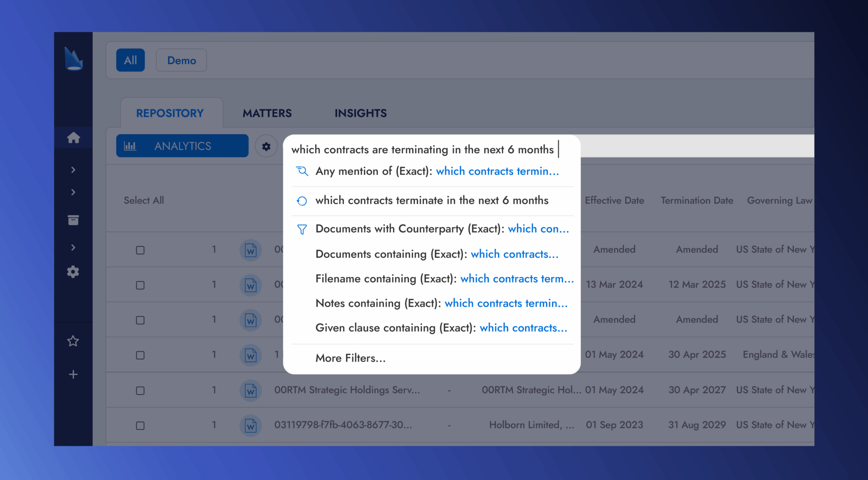The height and width of the screenshot is (480, 868).
Task: Open the Settings gear in the sidebar
Action: [x=73, y=272]
